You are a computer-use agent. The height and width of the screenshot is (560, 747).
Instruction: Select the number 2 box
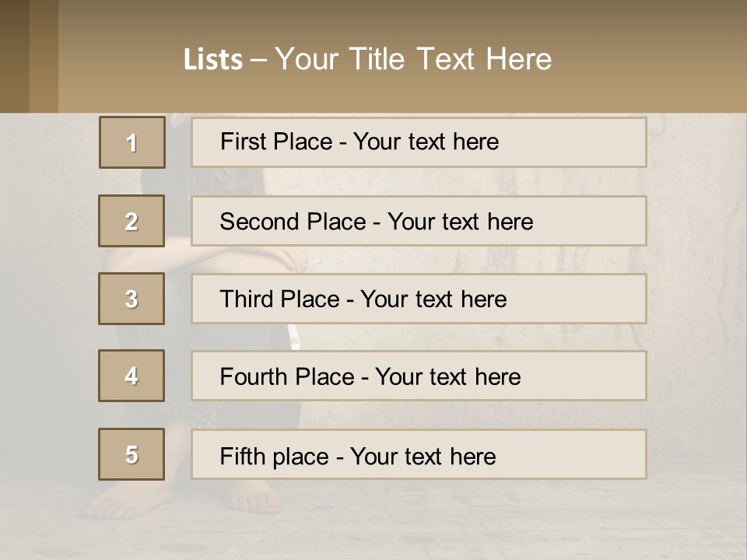tap(132, 221)
